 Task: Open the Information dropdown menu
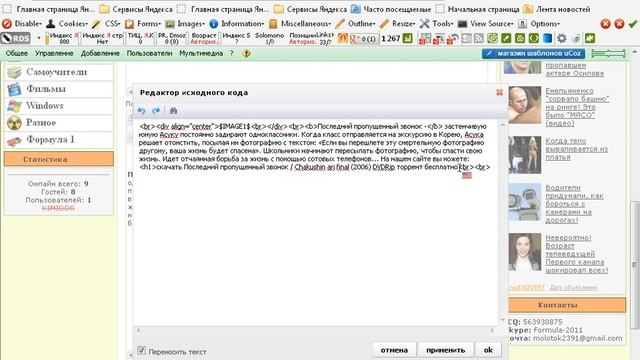pos(237,24)
